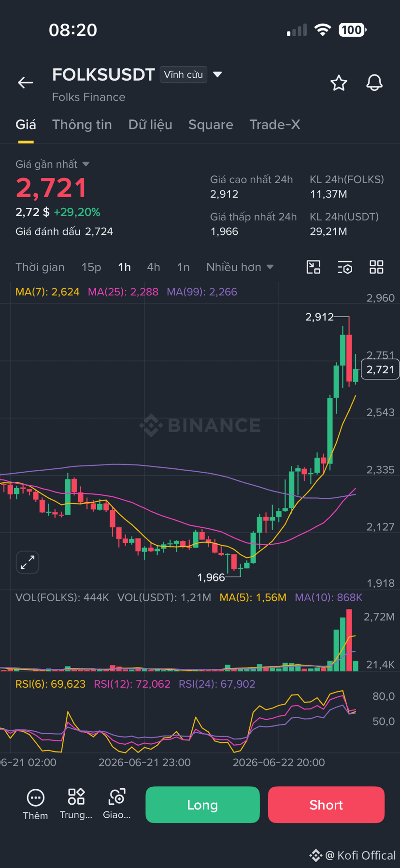This screenshot has width=400, height=868.
Task: Add FOLKSUSDT to favorites with star icon
Action: [x=339, y=83]
